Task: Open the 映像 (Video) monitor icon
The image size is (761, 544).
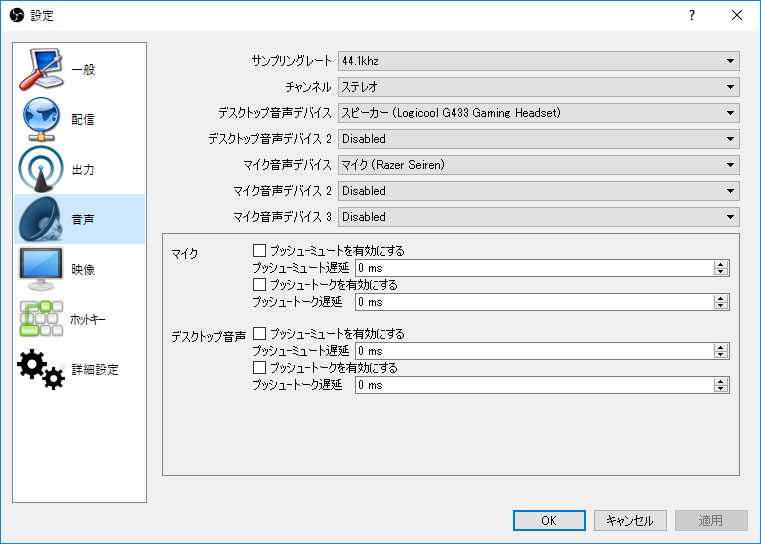Action: 40,269
